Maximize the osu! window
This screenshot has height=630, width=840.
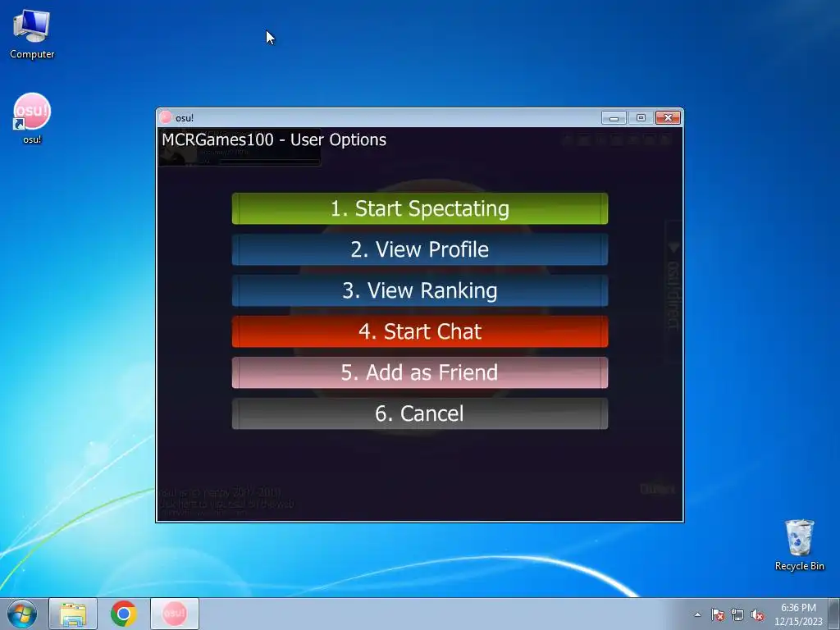tap(641, 118)
